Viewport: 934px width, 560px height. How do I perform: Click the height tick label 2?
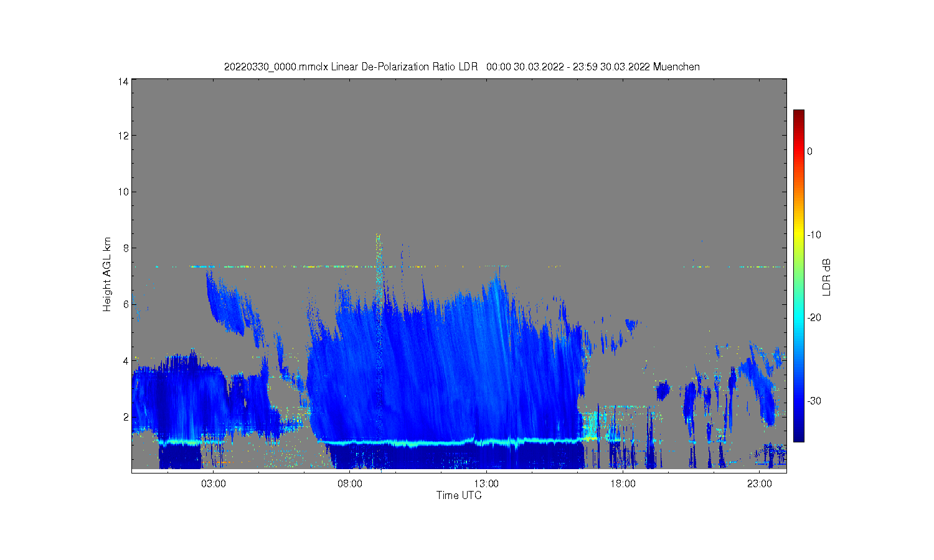[126, 417]
